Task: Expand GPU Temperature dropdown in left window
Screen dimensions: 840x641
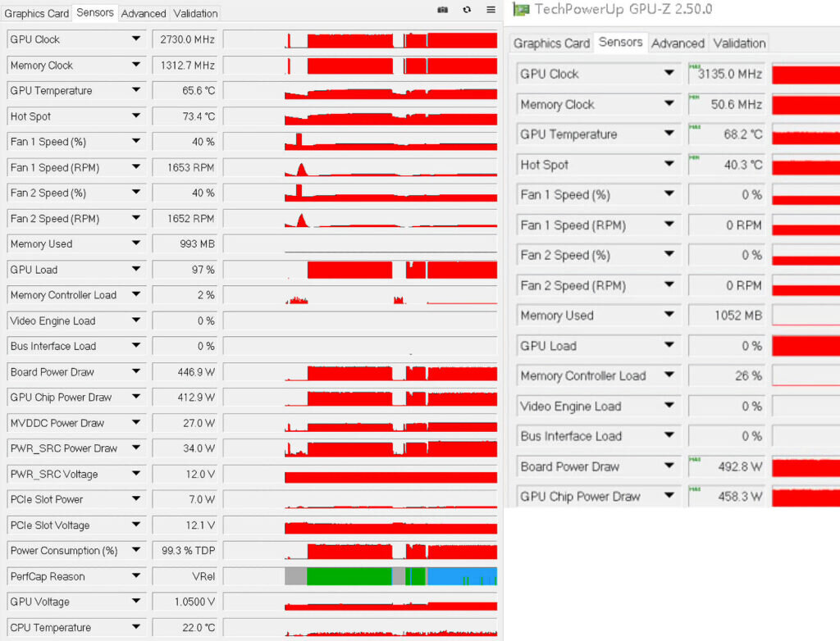Action: 136,89
